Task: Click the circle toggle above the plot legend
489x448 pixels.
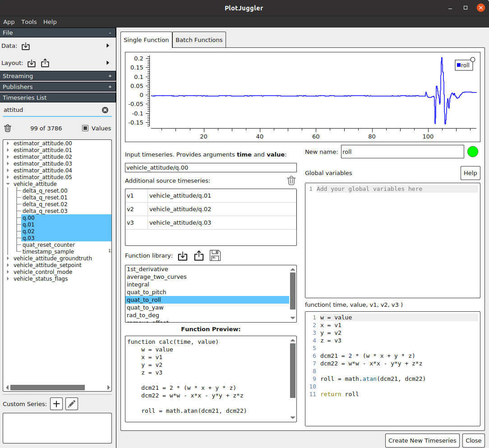Action: [472, 59]
